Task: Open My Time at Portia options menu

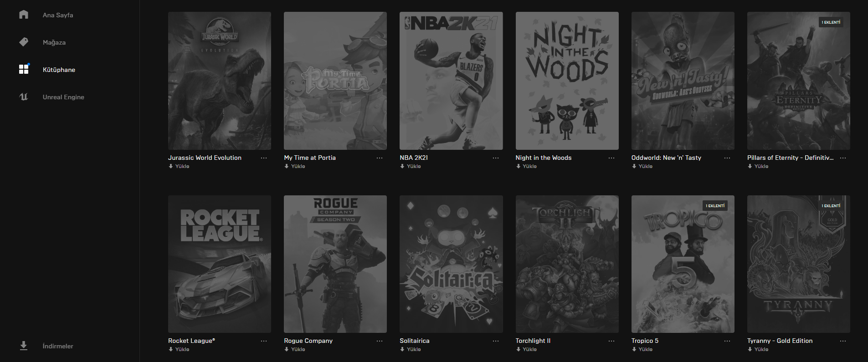Action: (380, 158)
